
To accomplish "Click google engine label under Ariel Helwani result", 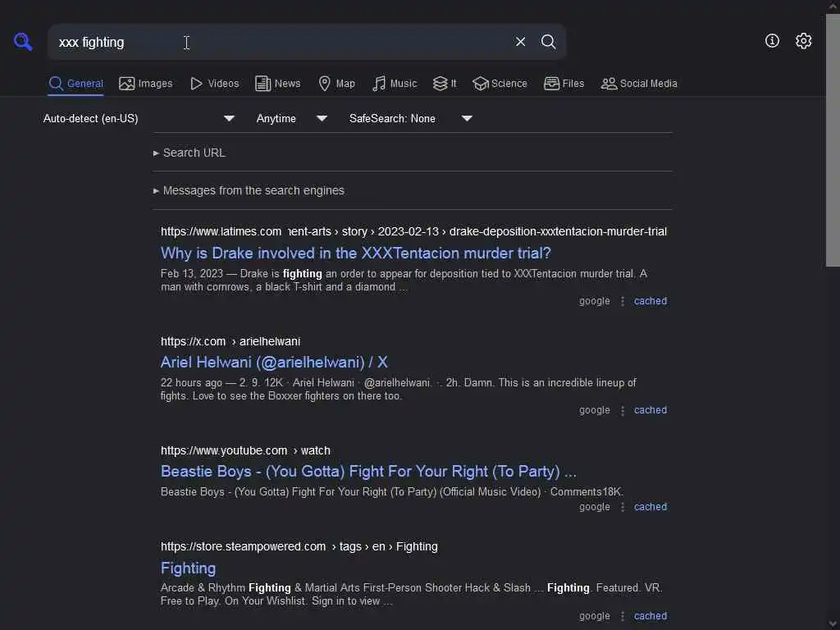I will point(594,410).
